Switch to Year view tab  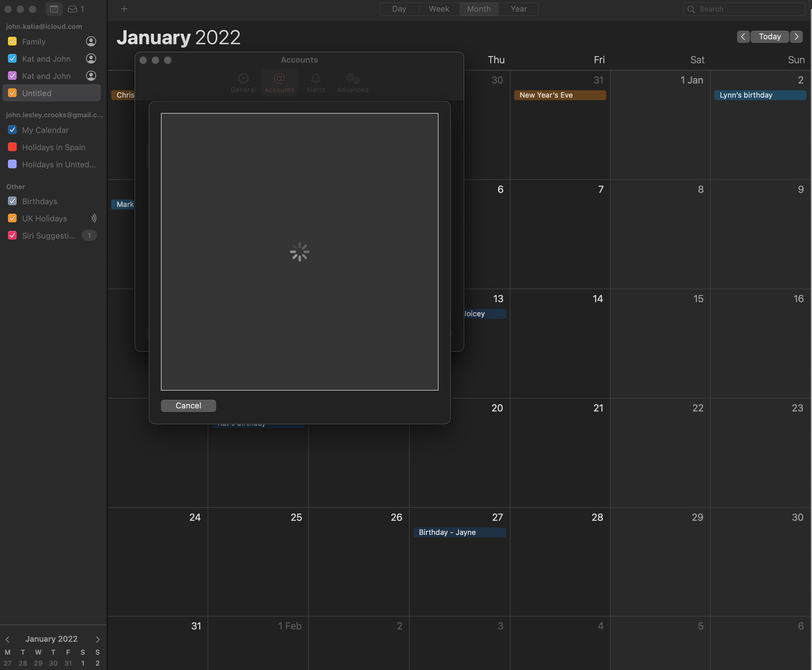(x=518, y=9)
